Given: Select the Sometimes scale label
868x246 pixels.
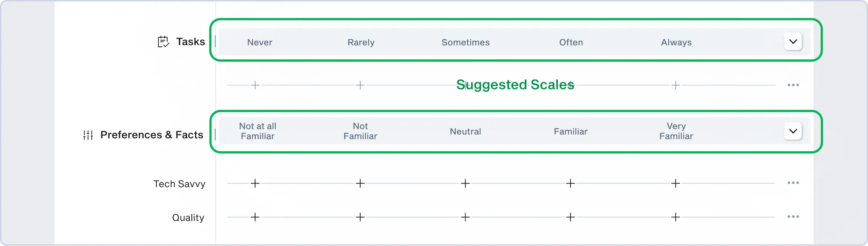Looking at the screenshot, I should [x=466, y=42].
